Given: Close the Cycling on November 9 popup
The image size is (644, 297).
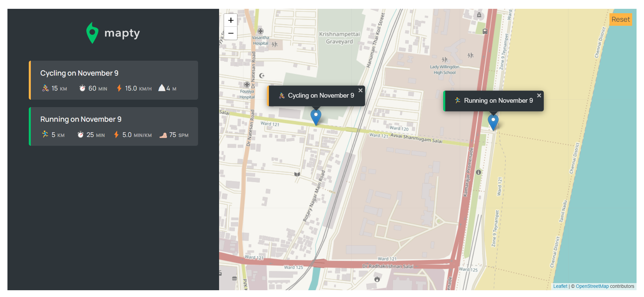Looking at the screenshot, I should click(361, 91).
